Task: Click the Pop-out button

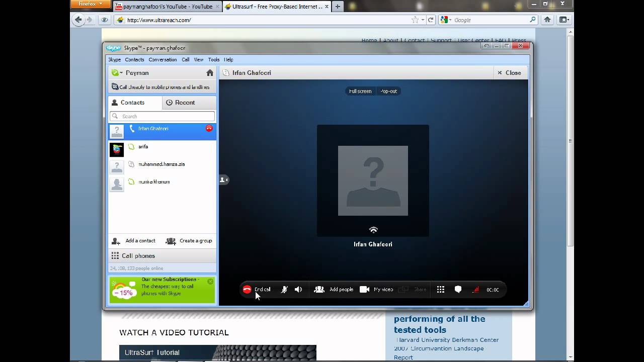Action: point(388,92)
